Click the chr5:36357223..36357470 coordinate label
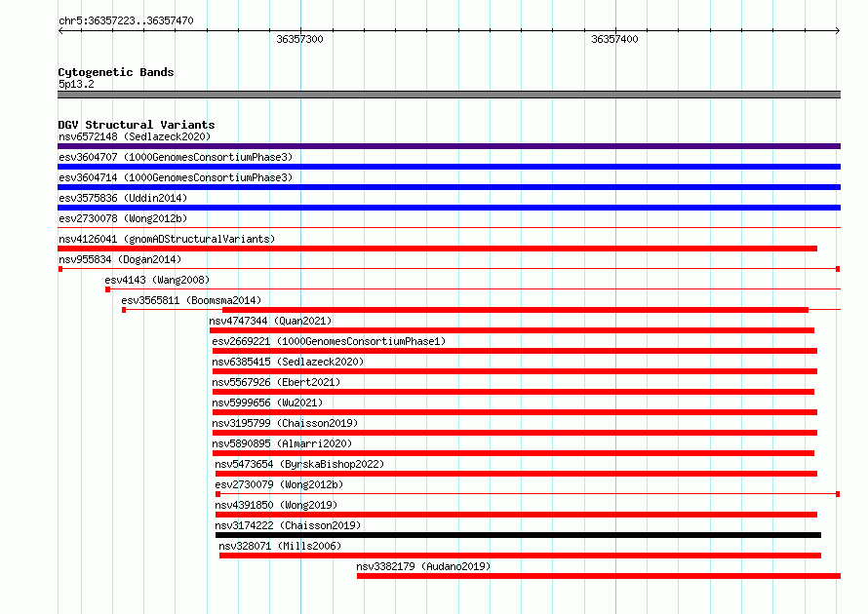Image resolution: width=868 pixels, height=614 pixels. 126,20
